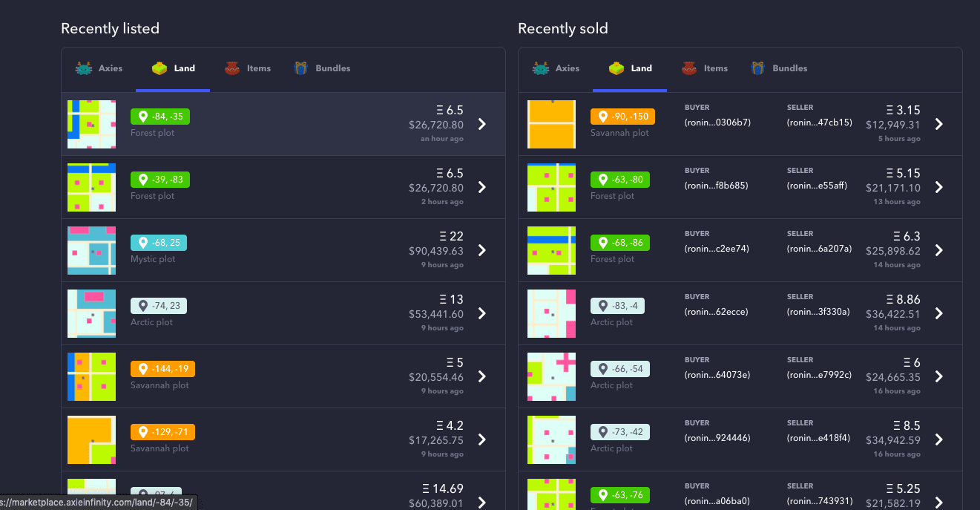The image size is (980, 510).
Task: Click the Items pot icon in Recently sold
Action: [690, 68]
